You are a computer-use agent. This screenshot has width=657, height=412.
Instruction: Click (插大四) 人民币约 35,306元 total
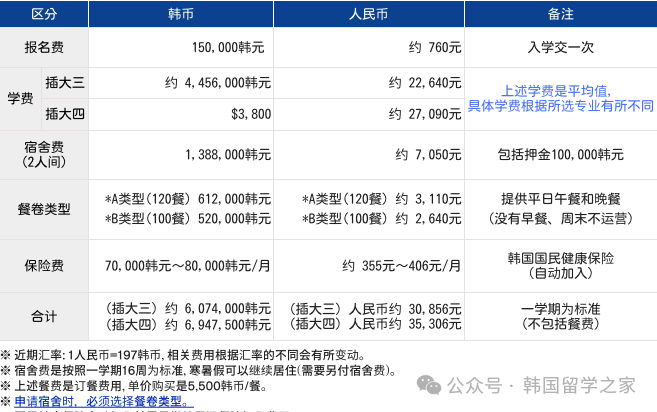pos(374,324)
